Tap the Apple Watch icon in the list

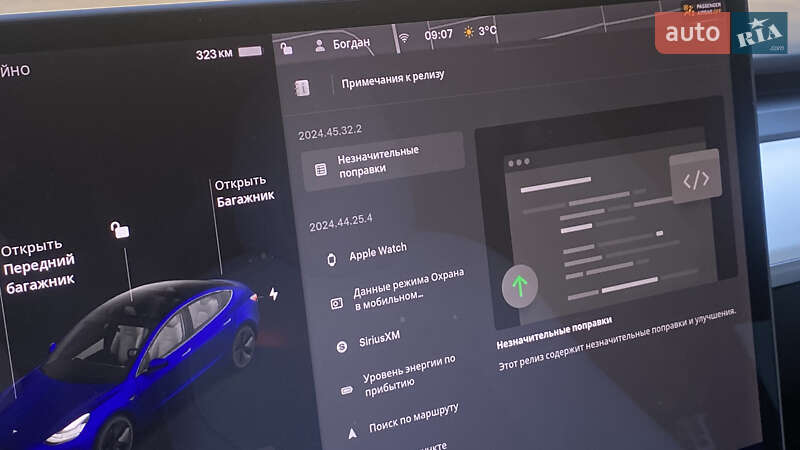330,259
